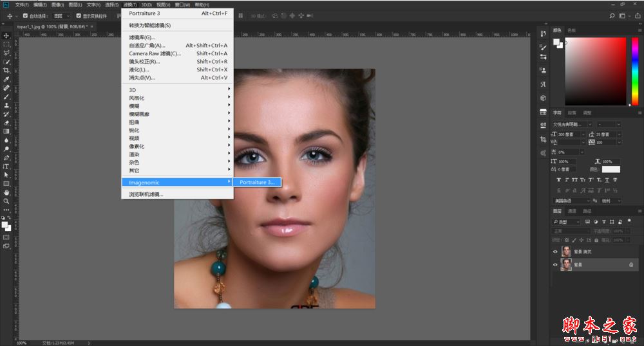Select the Rectangle shape tool
Viewport: 644px width, 346px height.
tap(6, 184)
